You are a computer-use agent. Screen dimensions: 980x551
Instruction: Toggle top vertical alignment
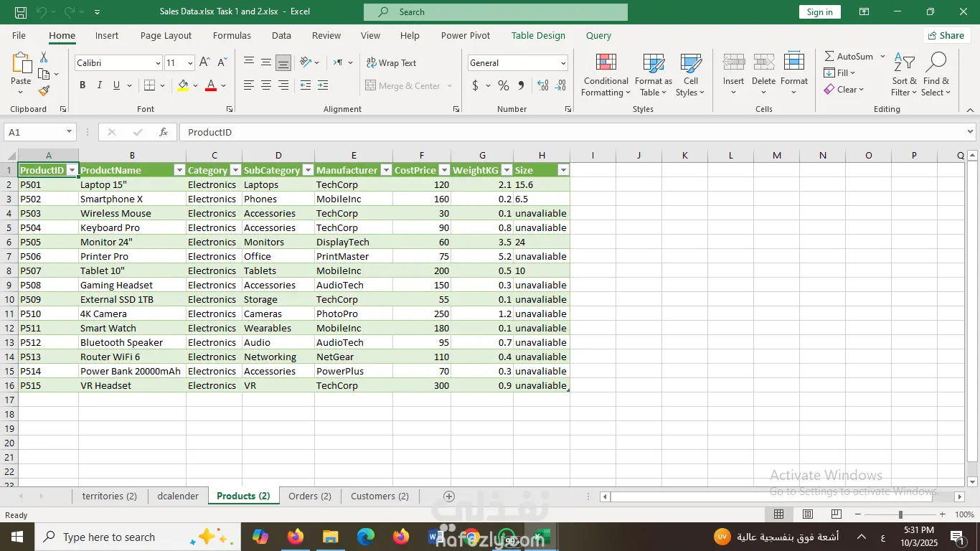(x=249, y=62)
